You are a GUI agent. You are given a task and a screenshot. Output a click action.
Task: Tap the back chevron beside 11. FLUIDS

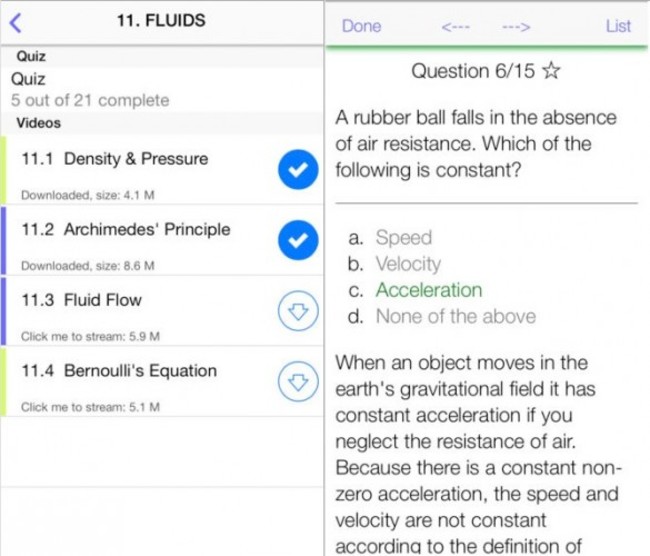[x=14, y=22]
